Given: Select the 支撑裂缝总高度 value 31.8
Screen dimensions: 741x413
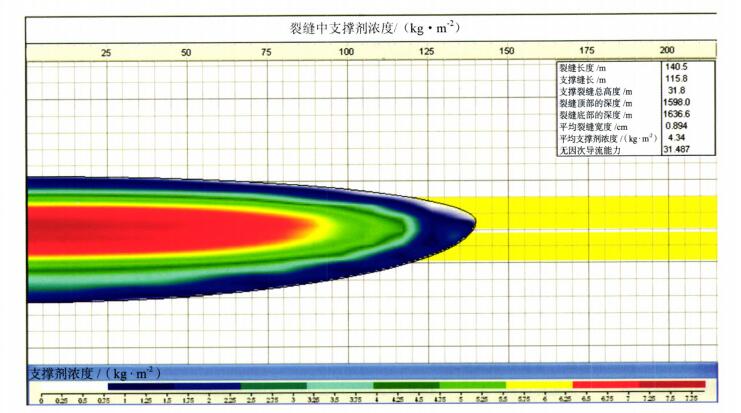Looking at the screenshot, I should [x=676, y=91].
